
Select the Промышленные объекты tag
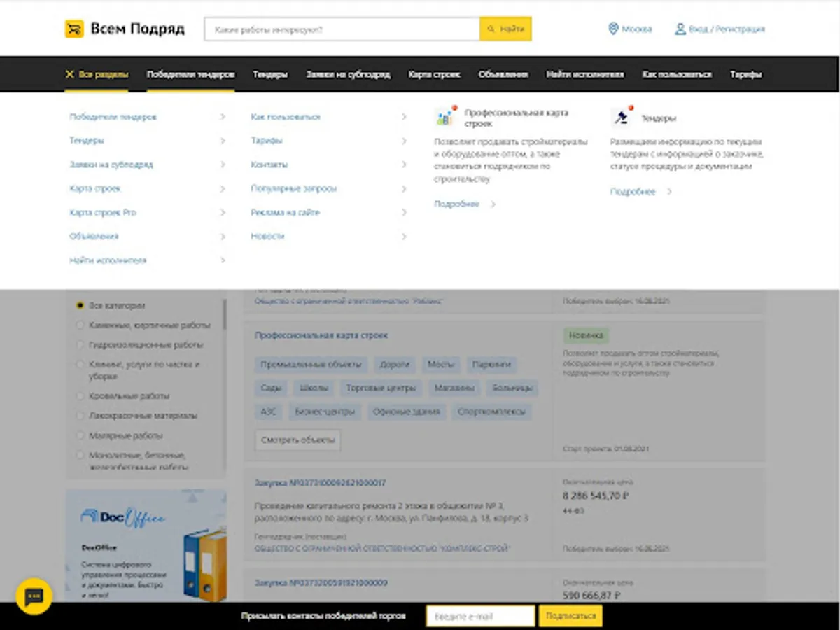pyautogui.click(x=311, y=365)
